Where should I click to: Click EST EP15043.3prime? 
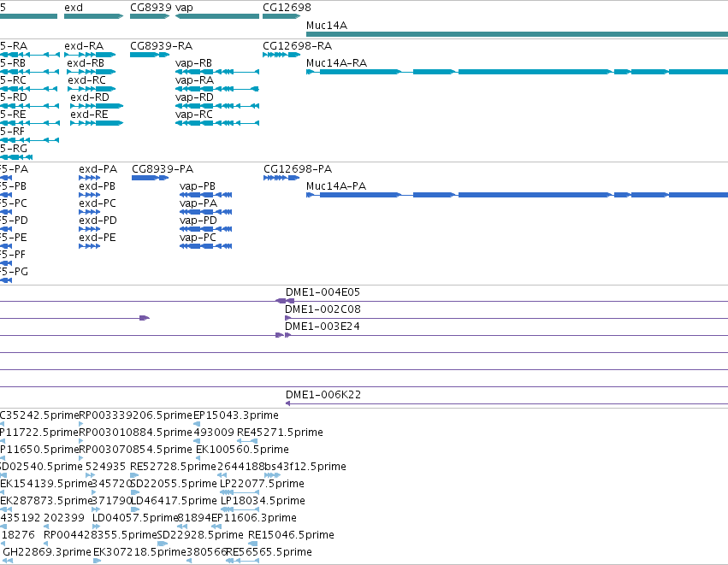[x=236, y=415]
